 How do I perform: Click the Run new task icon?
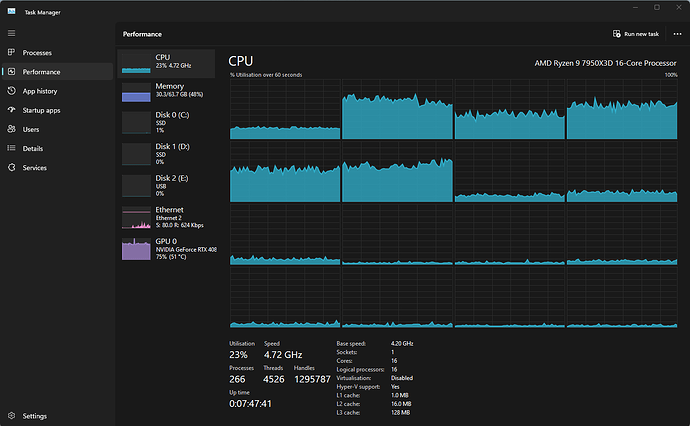click(x=617, y=34)
